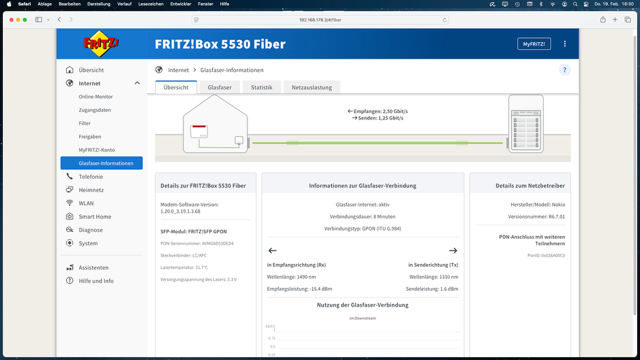The image size is (640, 360).
Task: Collapse the Internet section chevron
Action: coord(137,83)
